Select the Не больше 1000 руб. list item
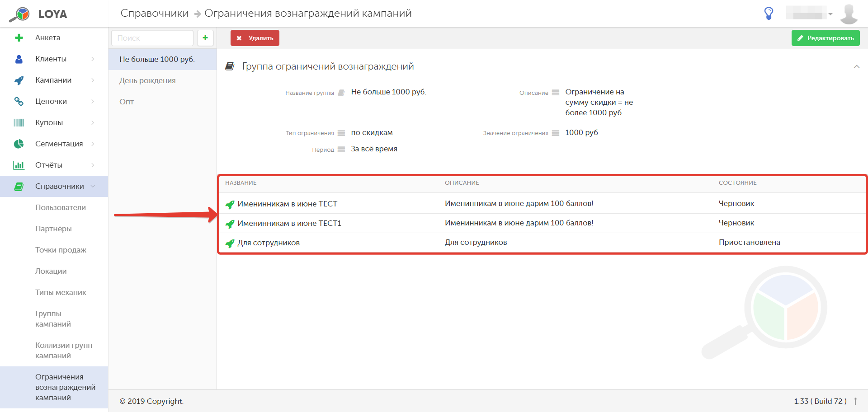This screenshot has height=412, width=868. 162,59
